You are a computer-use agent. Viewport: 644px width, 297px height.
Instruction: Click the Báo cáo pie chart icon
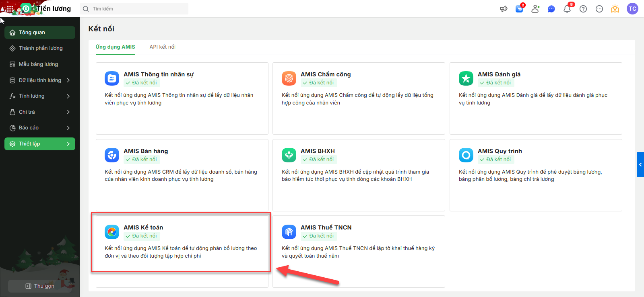[x=12, y=128]
